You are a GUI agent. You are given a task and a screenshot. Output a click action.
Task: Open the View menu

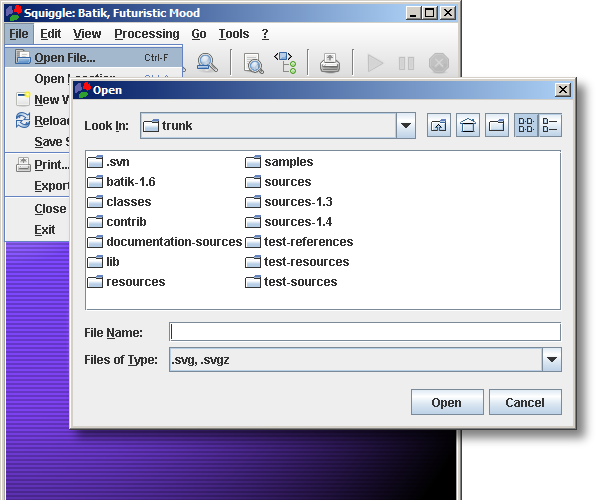[x=87, y=34]
